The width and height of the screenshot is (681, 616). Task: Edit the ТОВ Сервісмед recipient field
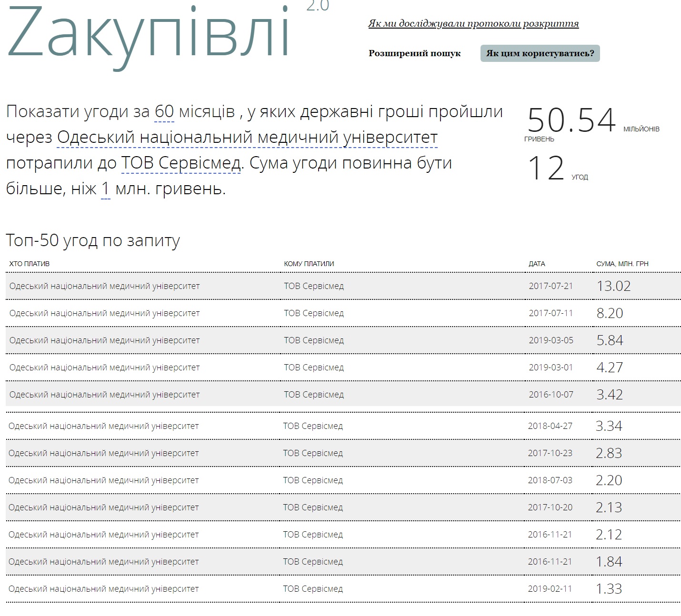pyautogui.click(x=181, y=163)
